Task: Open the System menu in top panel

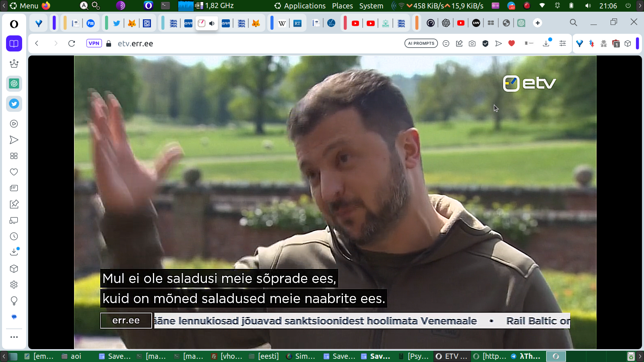Action: (x=371, y=6)
